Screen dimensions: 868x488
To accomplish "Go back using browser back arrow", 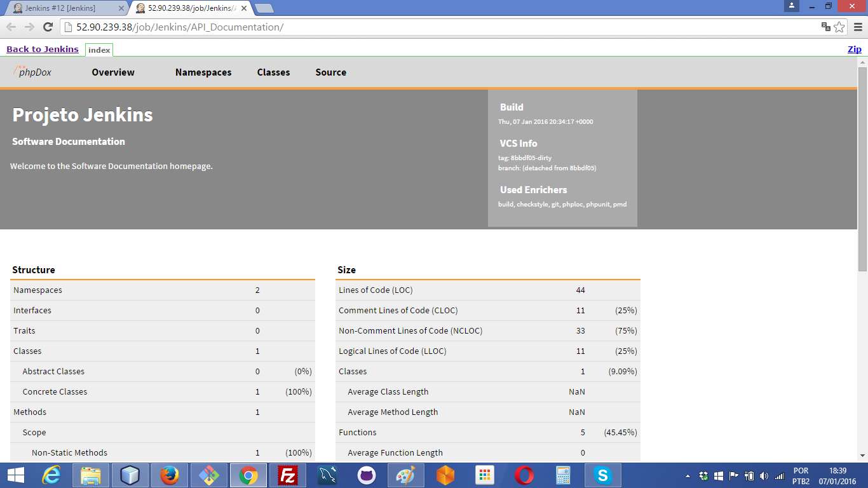I will [11, 27].
